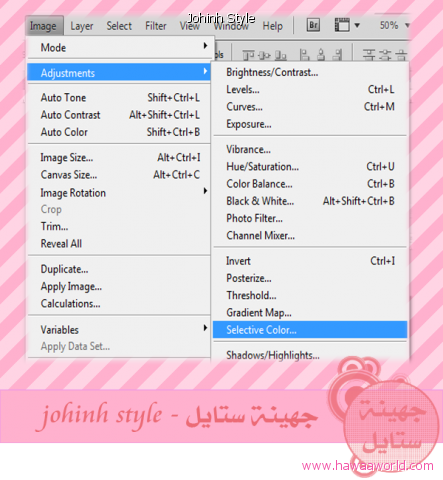Open the View Extras dropdown arrow
The width and height of the screenshot is (443, 480).
point(357,26)
